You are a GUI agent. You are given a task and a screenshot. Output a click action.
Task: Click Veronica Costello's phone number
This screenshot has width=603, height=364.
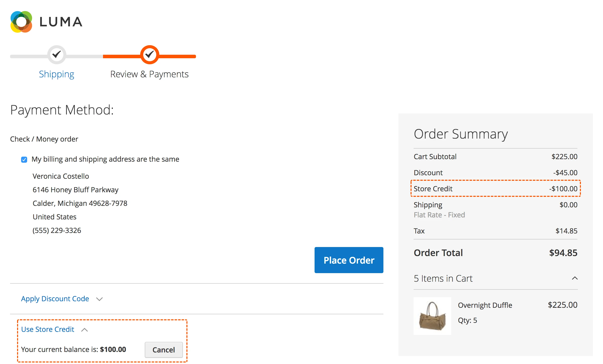(57, 230)
